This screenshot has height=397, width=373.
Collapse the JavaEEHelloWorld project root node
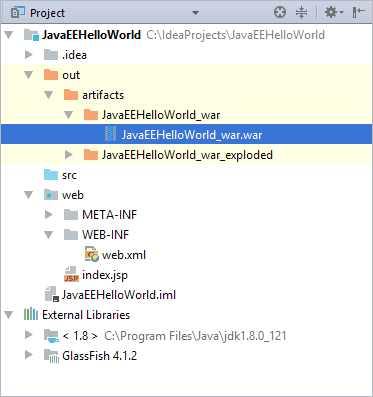pyautogui.click(x=9, y=35)
